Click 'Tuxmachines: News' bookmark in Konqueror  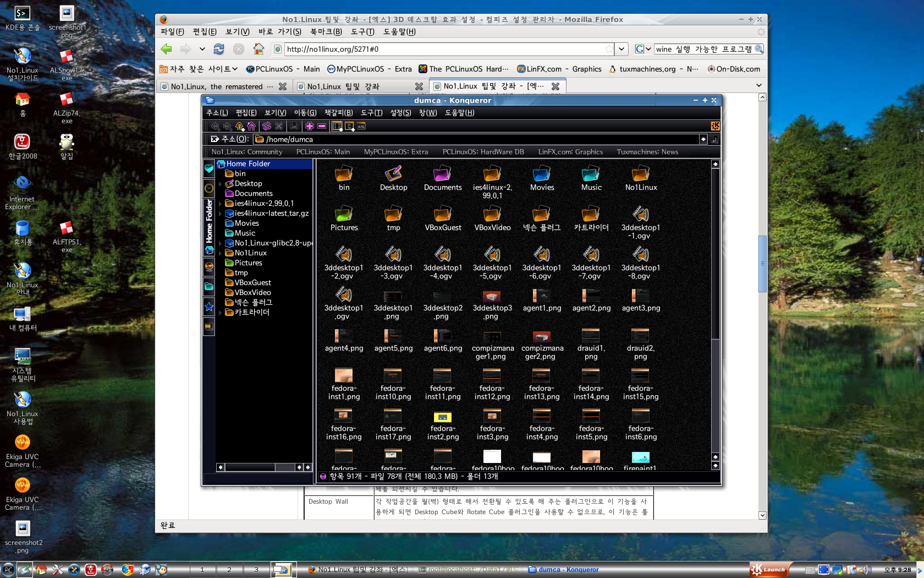pos(647,152)
